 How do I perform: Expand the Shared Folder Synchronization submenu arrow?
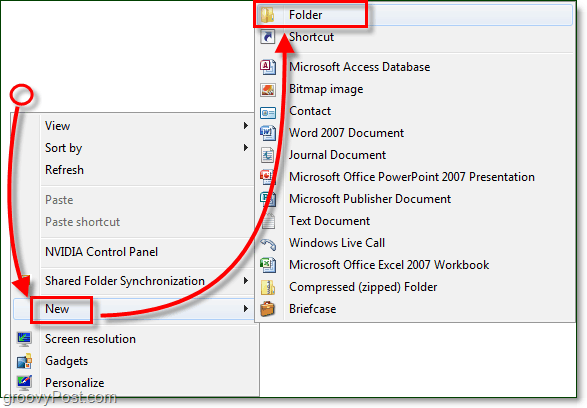coord(246,281)
